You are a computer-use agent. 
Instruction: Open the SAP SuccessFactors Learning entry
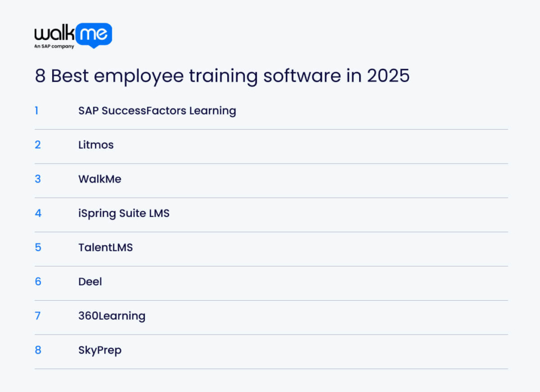point(157,111)
